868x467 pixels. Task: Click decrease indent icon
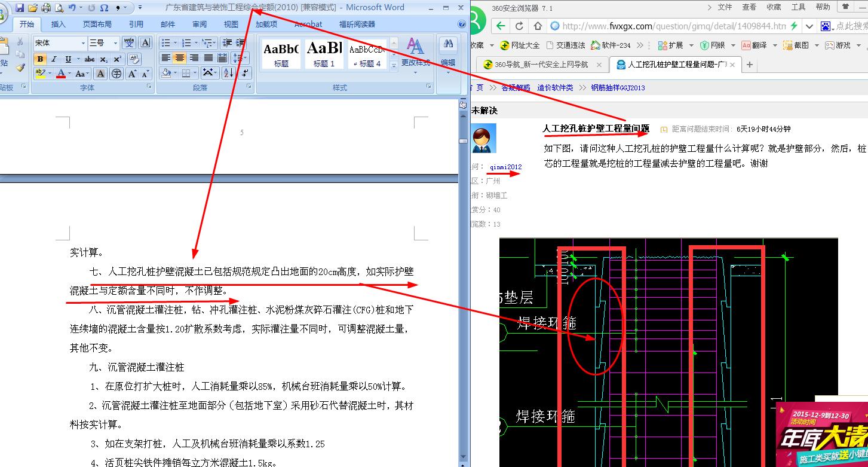(226, 43)
